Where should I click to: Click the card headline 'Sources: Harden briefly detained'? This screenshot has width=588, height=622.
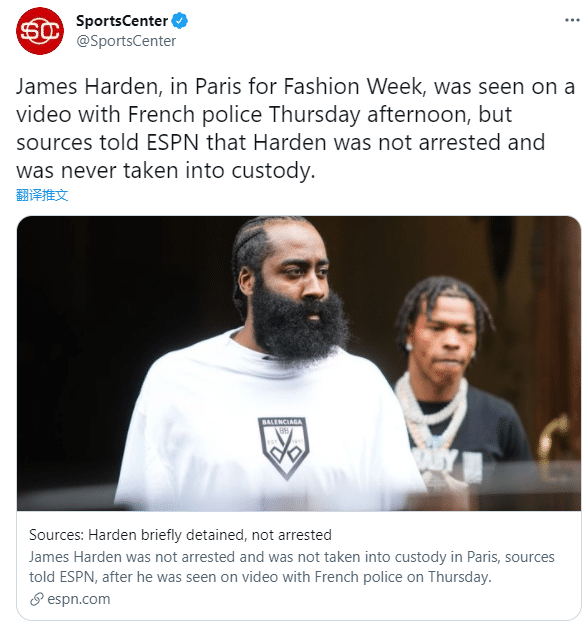click(x=180, y=535)
